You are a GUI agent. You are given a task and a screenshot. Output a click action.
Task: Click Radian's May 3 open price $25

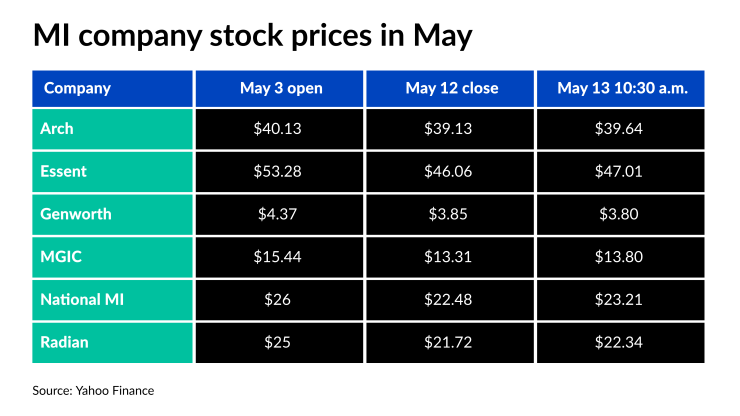click(281, 343)
